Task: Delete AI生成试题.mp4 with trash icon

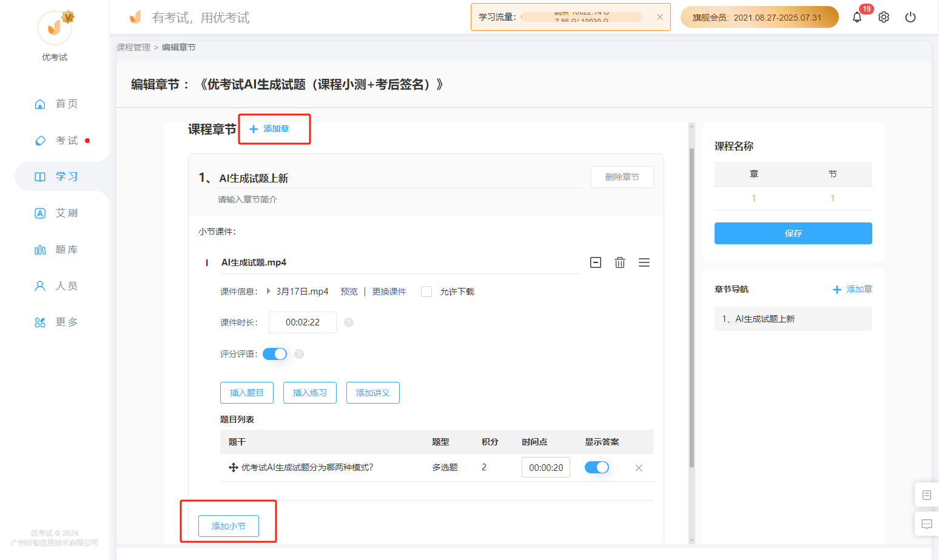Action: (620, 262)
